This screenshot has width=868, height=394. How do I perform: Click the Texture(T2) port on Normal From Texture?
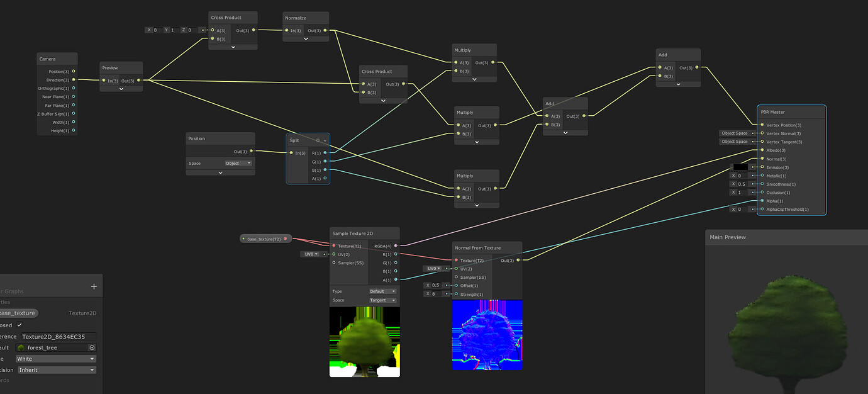pyautogui.click(x=457, y=260)
